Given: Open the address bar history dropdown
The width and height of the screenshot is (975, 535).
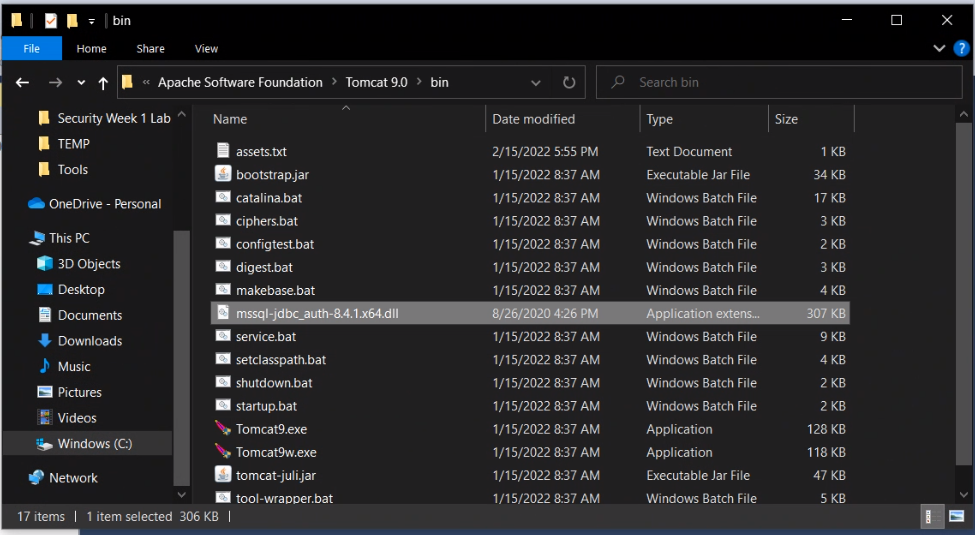Looking at the screenshot, I should (x=536, y=83).
